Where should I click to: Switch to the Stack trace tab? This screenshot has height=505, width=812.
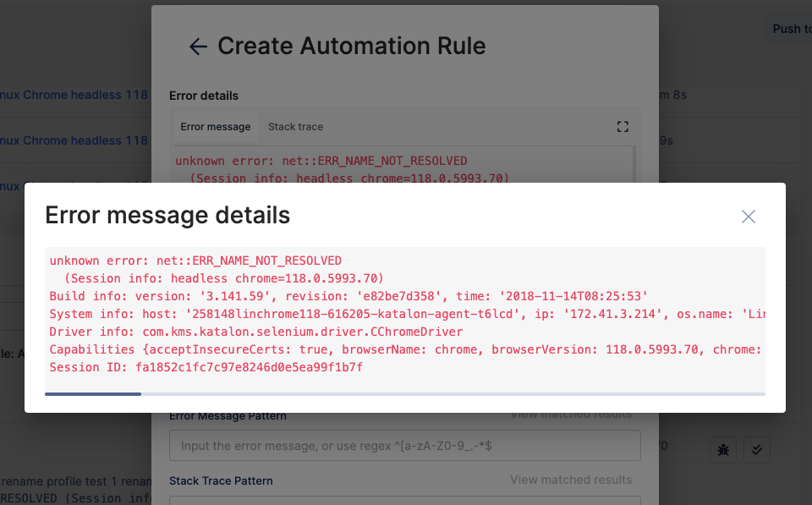[x=295, y=127]
